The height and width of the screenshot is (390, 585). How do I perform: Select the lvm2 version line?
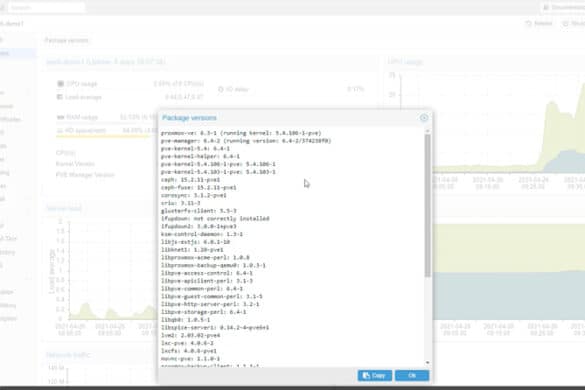tap(190, 336)
